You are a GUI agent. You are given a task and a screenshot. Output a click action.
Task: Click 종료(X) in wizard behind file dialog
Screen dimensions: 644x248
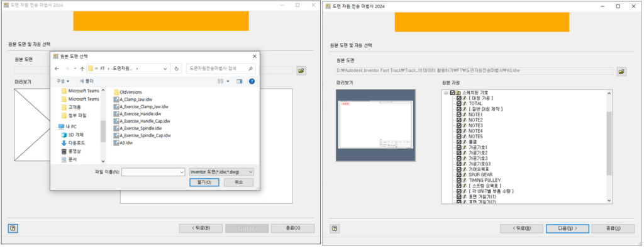292,228
